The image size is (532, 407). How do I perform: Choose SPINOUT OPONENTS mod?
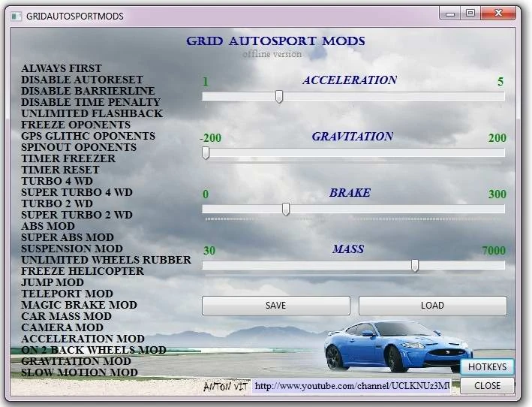pos(79,146)
